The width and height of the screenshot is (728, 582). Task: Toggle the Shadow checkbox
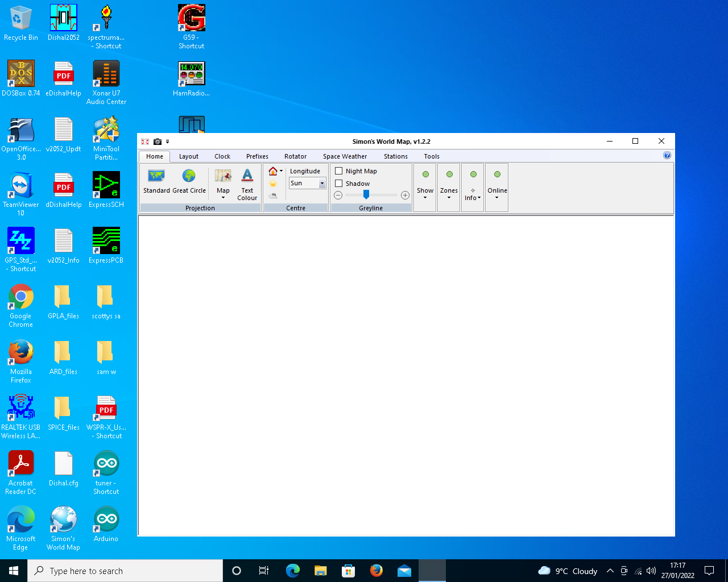(339, 184)
